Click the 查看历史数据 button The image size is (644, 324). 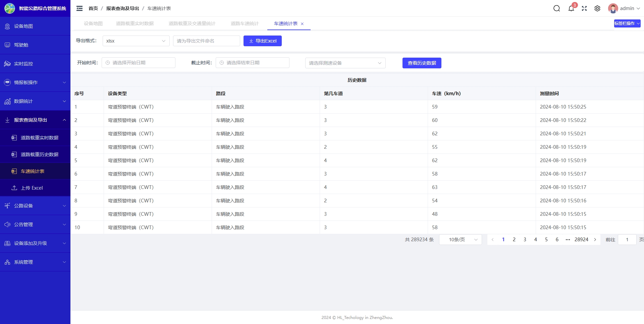click(x=422, y=63)
